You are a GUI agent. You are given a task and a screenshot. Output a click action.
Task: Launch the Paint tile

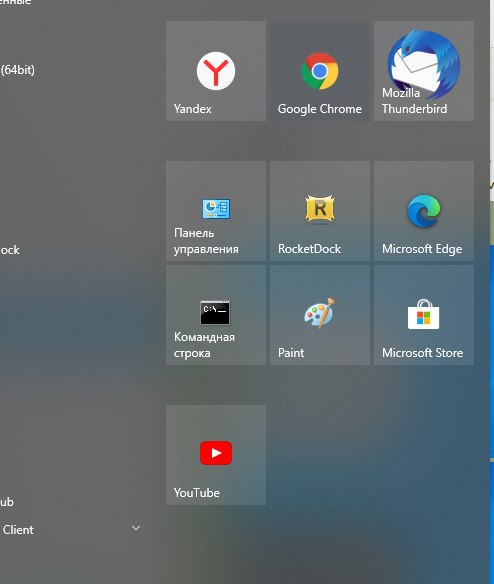[x=320, y=315]
